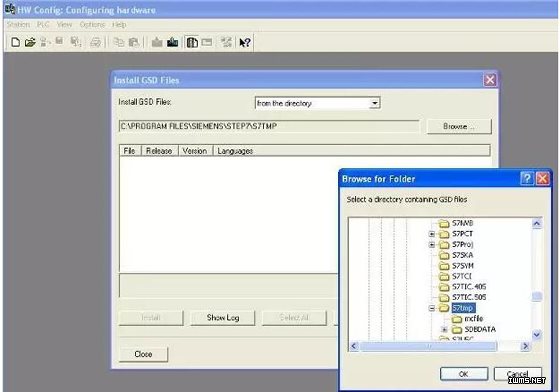Close the Install GSD Files dialog with X

(490, 80)
